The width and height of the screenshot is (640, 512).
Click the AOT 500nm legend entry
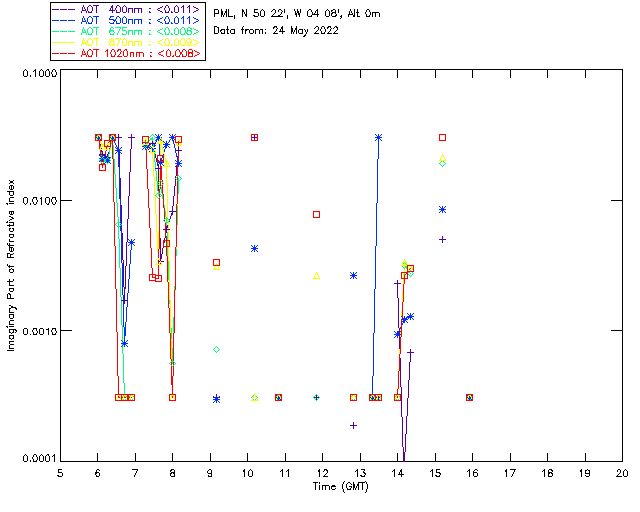pyautogui.click(x=126, y=20)
